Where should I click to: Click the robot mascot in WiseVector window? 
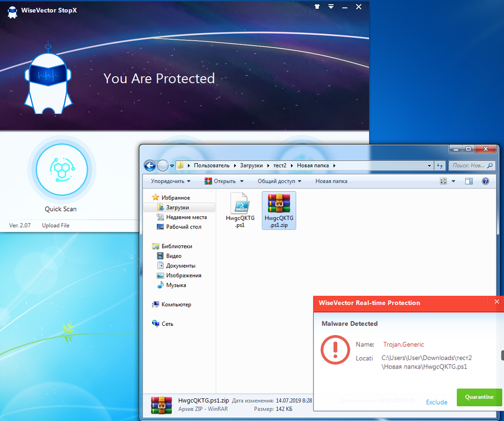[x=48, y=79]
